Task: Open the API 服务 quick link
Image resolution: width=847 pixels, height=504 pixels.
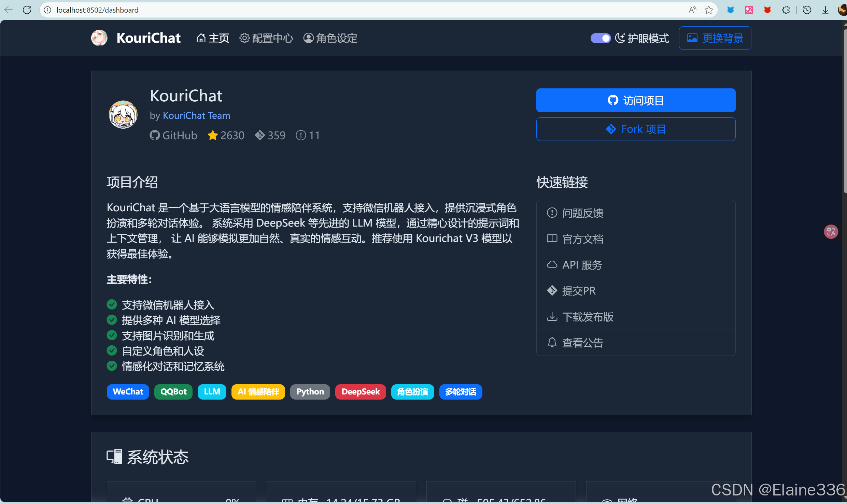Action: pyautogui.click(x=636, y=265)
